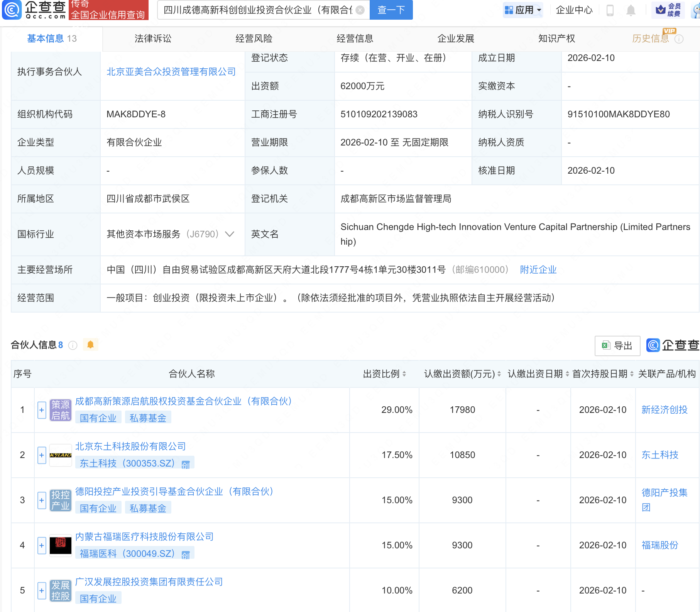Image resolution: width=700 pixels, height=612 pixels.
Task: Expand row 1 partner details plus button
Action: click(x=42, y=410)
